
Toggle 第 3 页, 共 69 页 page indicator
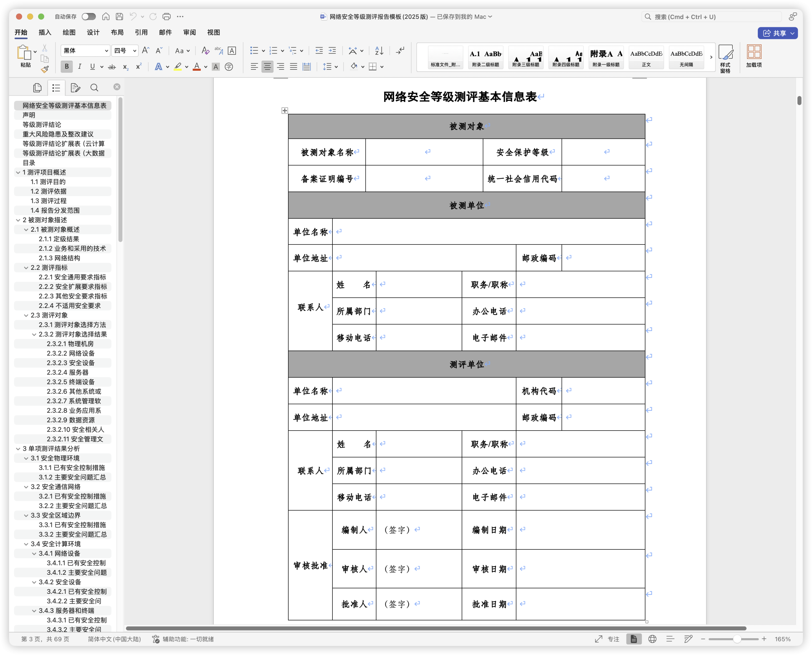[x=45, y=639]
